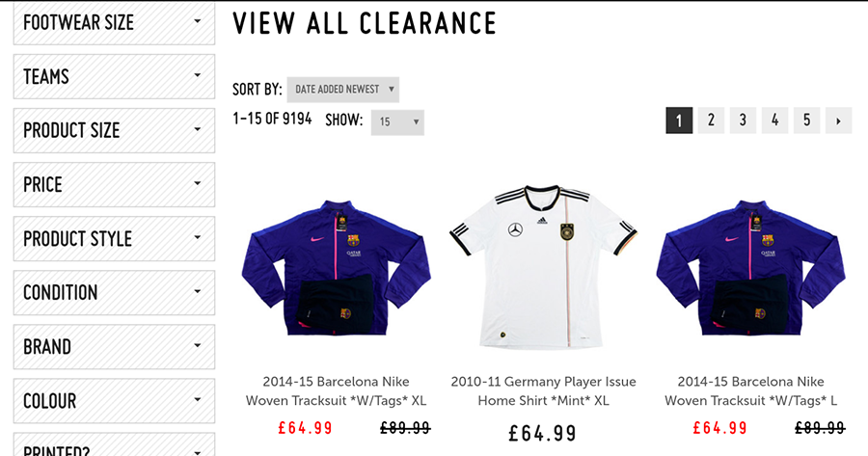Go to page 2
Image resolution: width=868 pixels, height=456 pixels.
(711, 121)
